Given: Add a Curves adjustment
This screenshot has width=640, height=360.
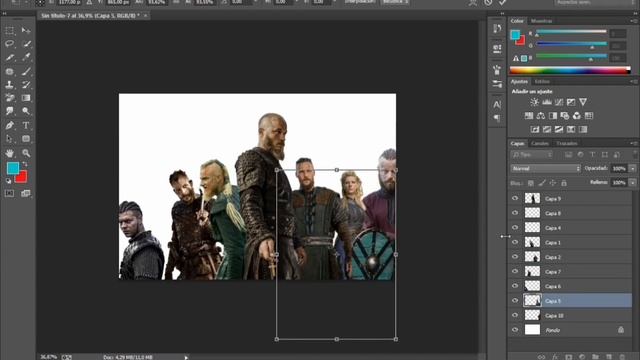Looking at the screenshot, I should coord(559,102).
